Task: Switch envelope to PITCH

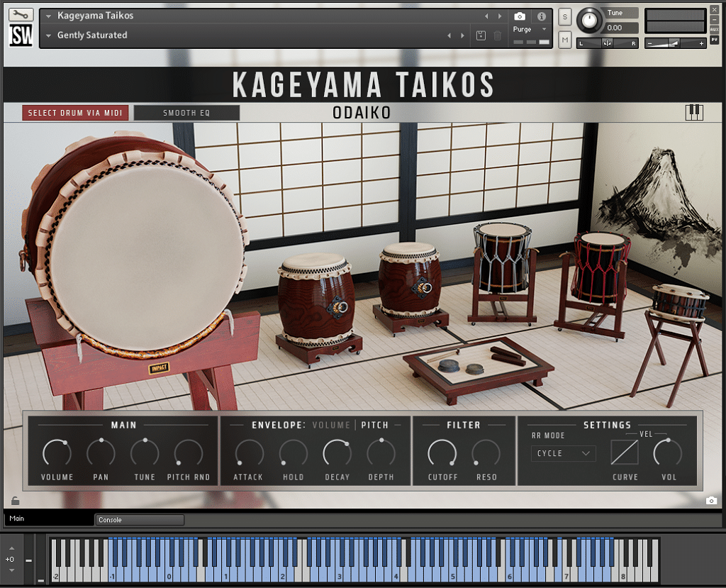Action: coord(374,425)
